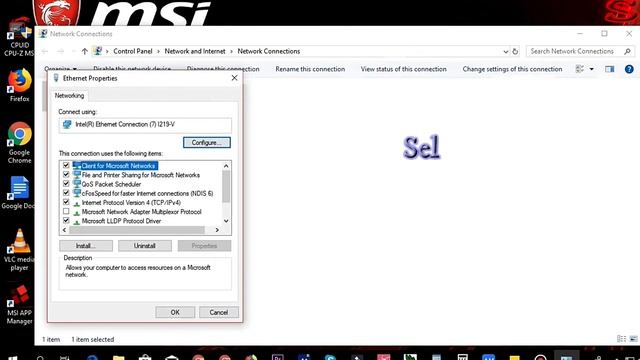Click forward arrow in Network Connections
This screenshot has height=360, width=640.
[x=61, y=51]
